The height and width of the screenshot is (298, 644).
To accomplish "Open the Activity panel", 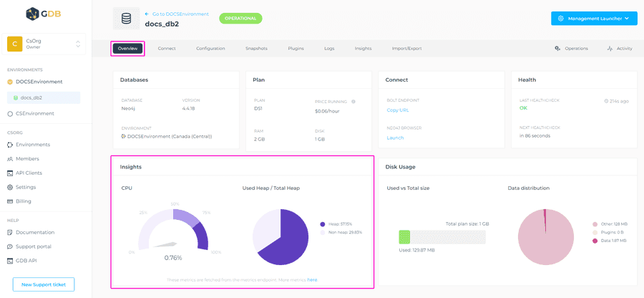I will pos(620,49).
